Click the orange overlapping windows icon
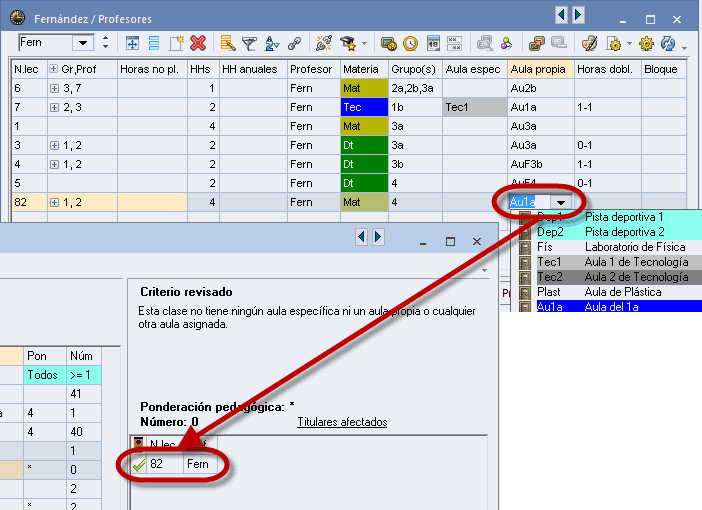 click(x=536, y=43)
